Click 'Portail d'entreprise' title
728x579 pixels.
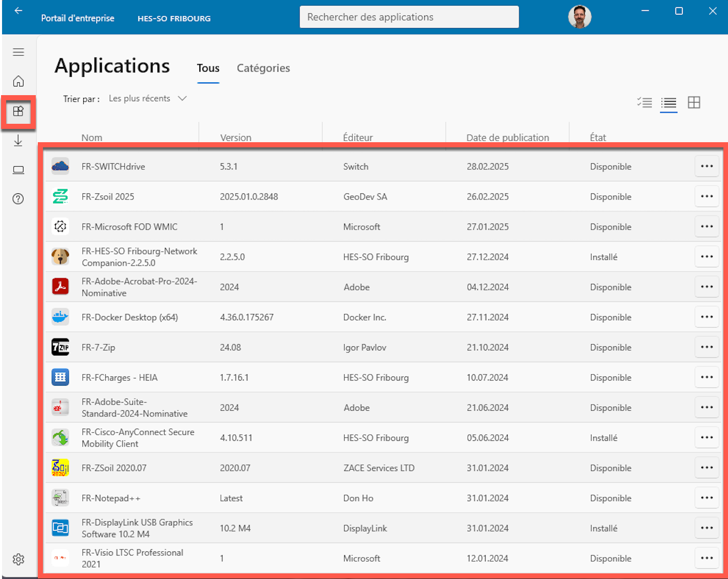[78, 18]
